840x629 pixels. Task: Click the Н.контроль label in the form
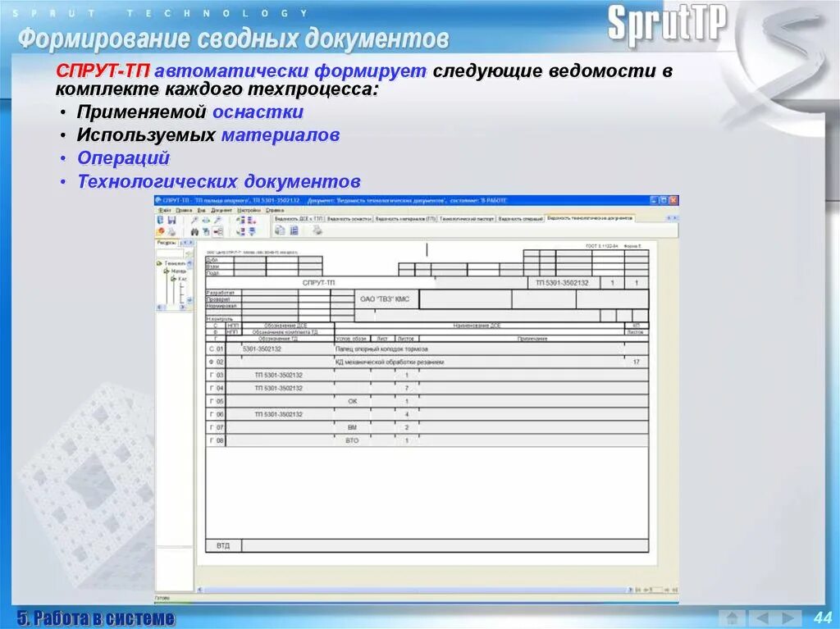(220, 319)
